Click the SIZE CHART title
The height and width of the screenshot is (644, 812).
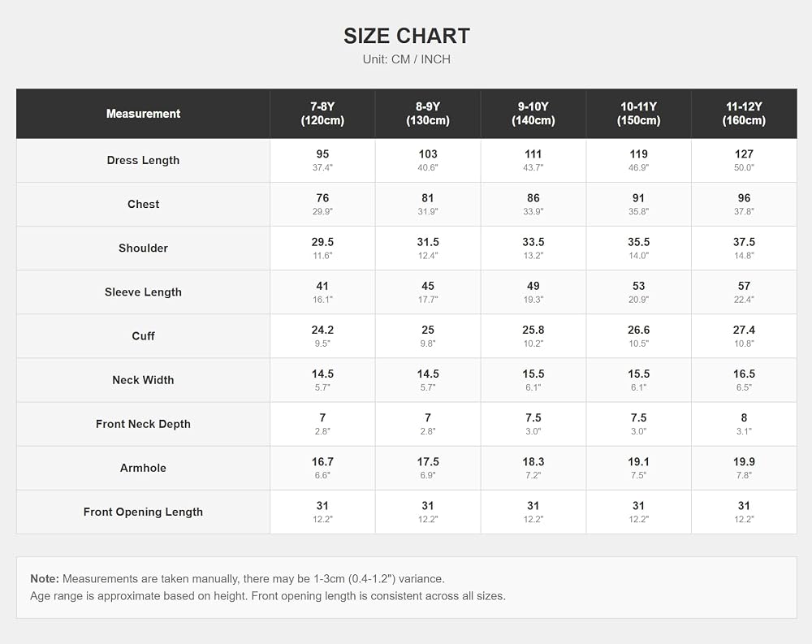[x=407, y=36]
